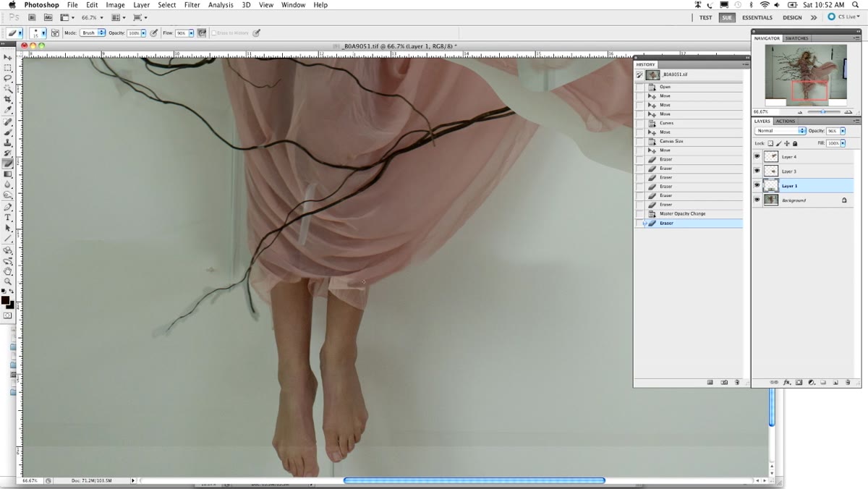Open the Image menu
868x489 pixels.
pyautogui.click(x=116, y=5)
